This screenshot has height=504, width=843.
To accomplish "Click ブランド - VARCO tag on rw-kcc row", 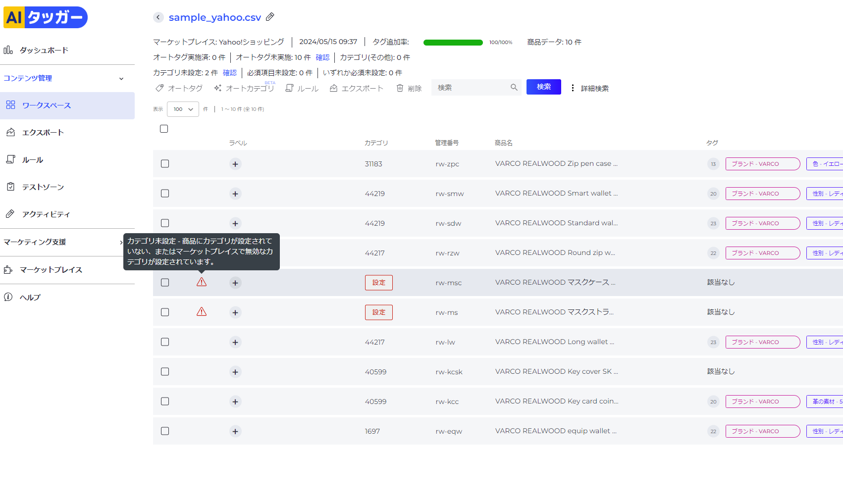I will pos(763,402).
